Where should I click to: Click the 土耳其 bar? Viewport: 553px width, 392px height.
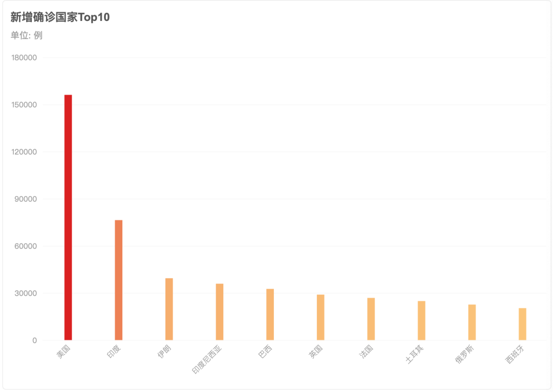pyautogui.click(x=421, y=320)
